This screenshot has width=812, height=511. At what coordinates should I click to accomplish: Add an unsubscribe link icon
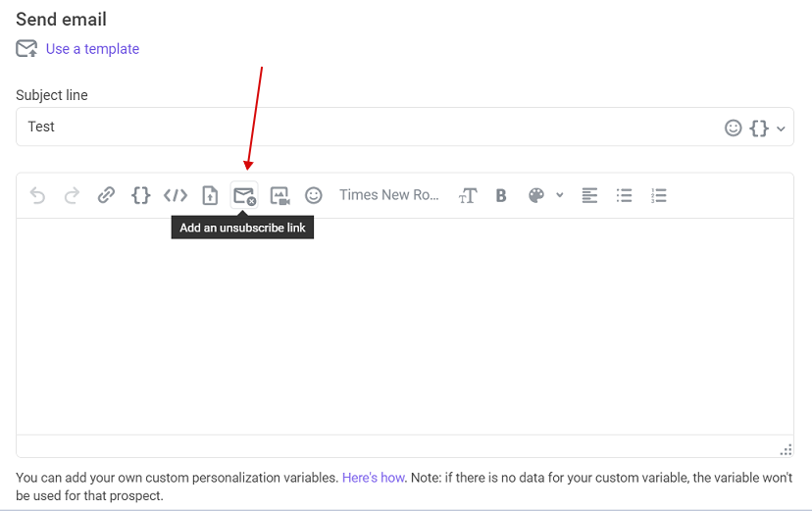tap(244, 195)
